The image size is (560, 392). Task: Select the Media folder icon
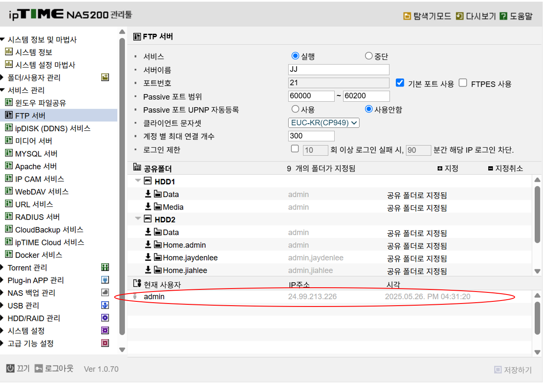pyautogui.click(x=158, y=207)
